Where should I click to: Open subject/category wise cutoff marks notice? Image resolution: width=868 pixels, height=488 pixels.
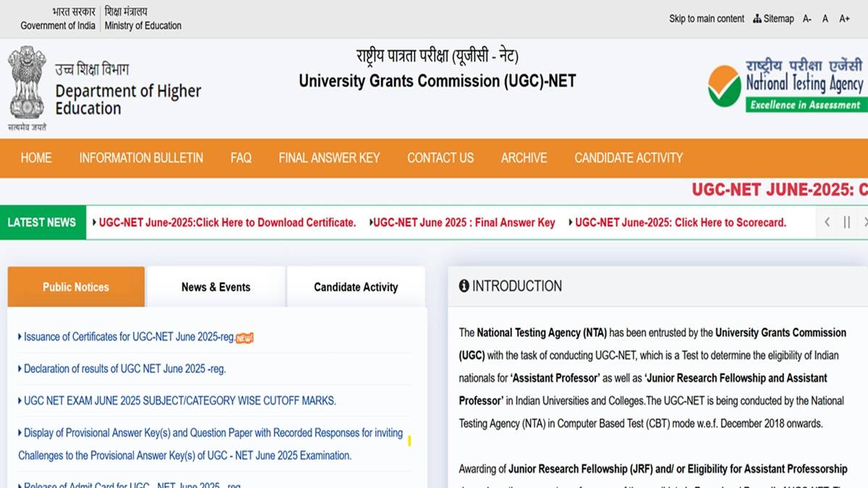click(x=179, y=401)
